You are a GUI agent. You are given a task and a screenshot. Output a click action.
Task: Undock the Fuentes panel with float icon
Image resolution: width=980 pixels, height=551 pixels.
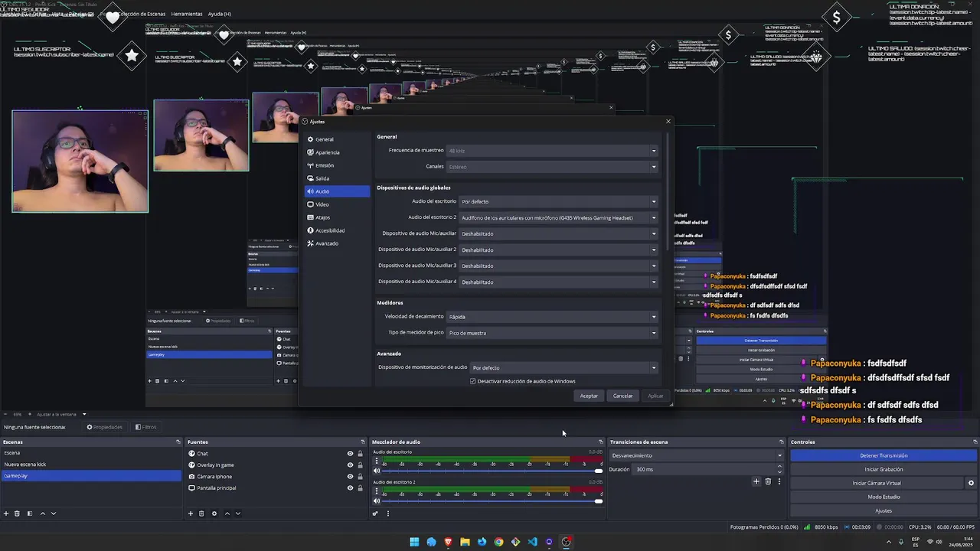363,442
